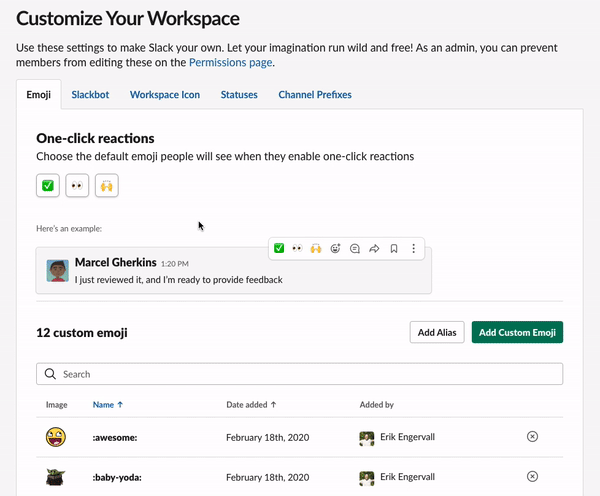
Task: Click Marcel Gherkins avatar in example message
Action: click(x=58, y=270)
